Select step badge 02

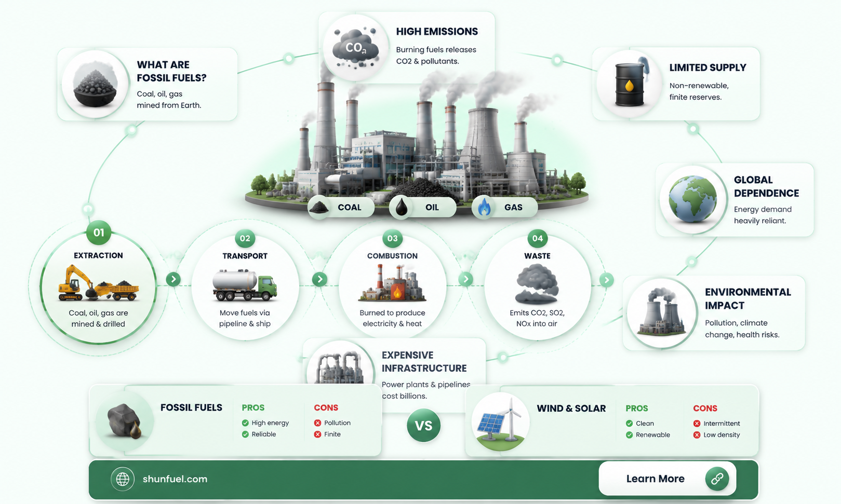245,239
